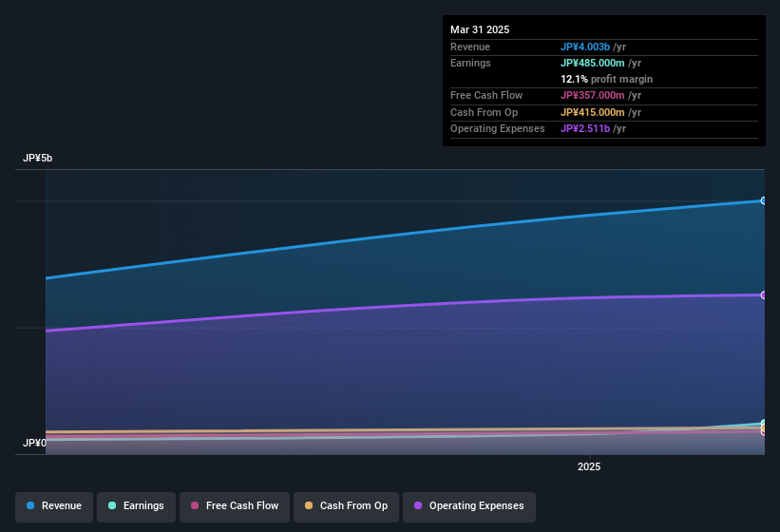Toggle the Operating Expenses legend button
This screenshot has height=532, width=780.
pos(469,506)
